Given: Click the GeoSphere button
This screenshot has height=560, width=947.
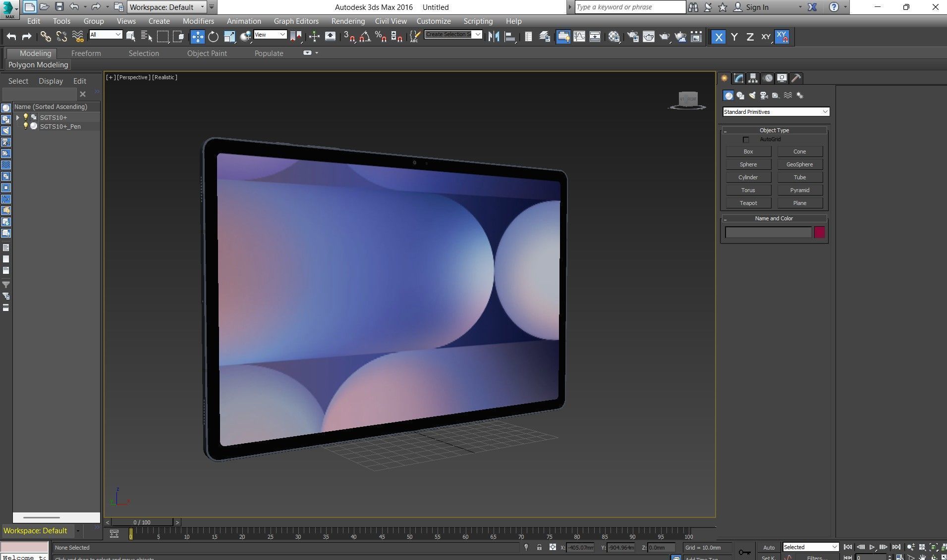Looking at the screenshot, I should tap(800, 164).
